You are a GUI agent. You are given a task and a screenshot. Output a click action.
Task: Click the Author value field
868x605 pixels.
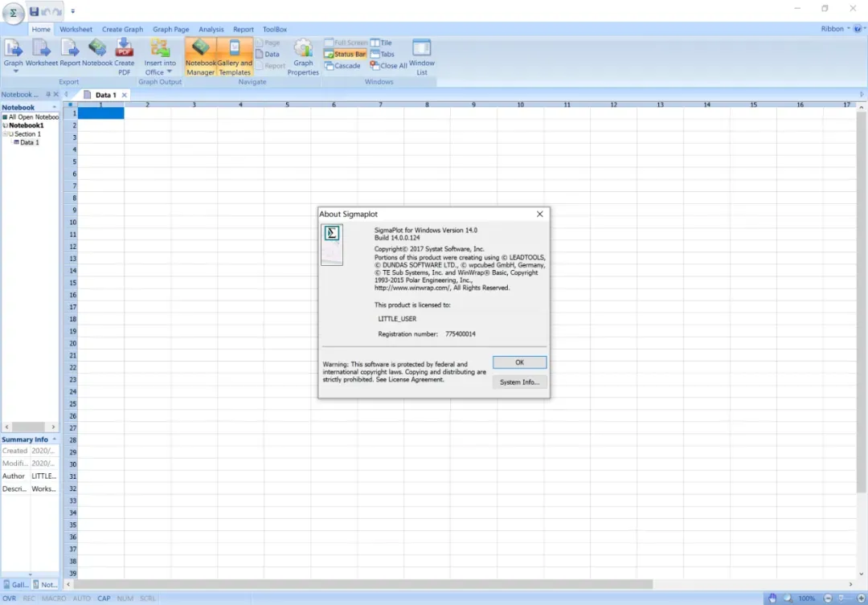(x=44, y=476)
